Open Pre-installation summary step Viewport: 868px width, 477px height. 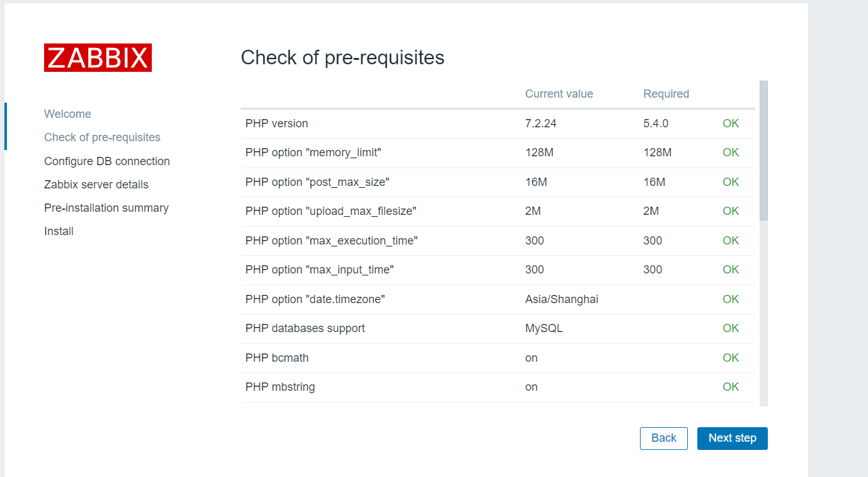point(106,208)
